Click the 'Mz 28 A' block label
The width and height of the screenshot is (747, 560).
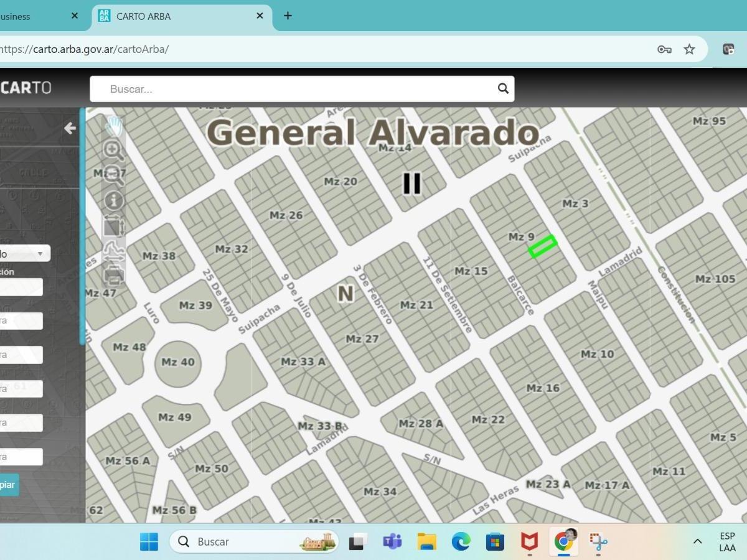421,424
